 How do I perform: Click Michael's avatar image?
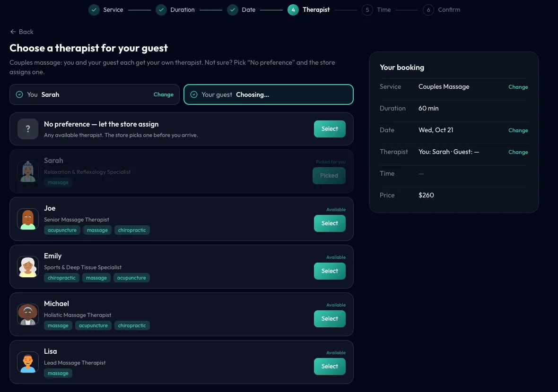click(x=28, y=314)
